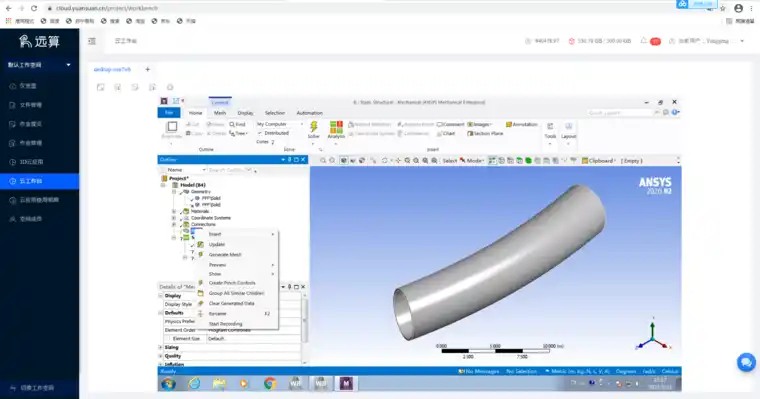This screenshot has height=399, width=760.
Task: Click the Generate Mesh icon in the context menu
Action: click(201, 255)
